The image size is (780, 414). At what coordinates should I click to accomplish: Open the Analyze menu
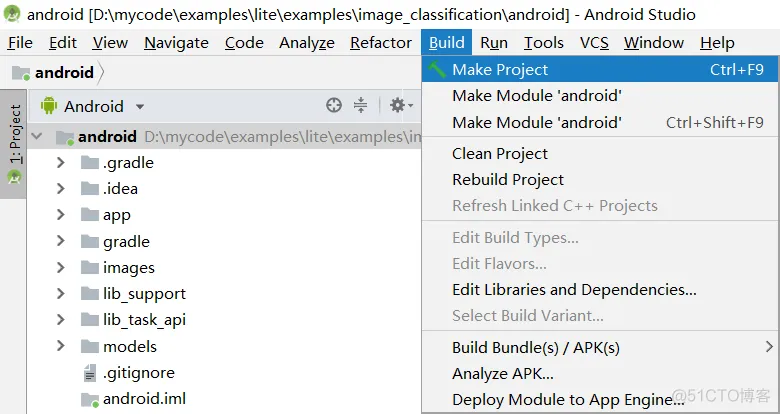(306, 43)
